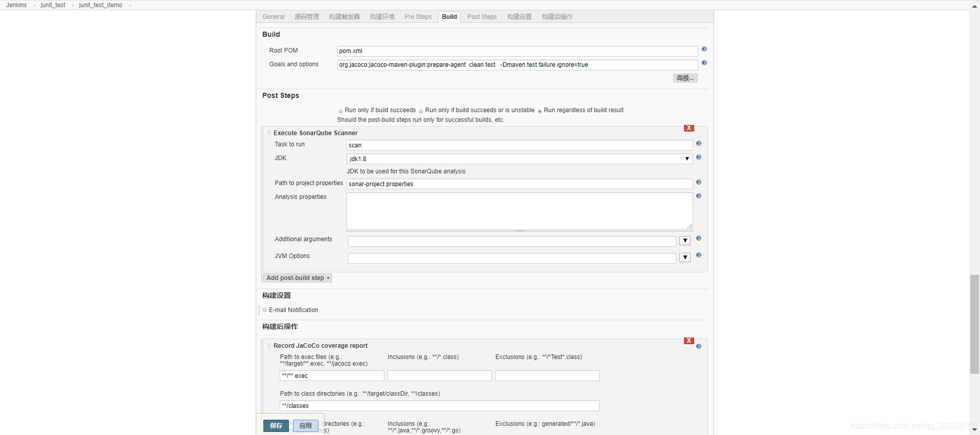
Task: Switch to 源码管理 tab
Action: pyautogui.click(x=307, y=17)
